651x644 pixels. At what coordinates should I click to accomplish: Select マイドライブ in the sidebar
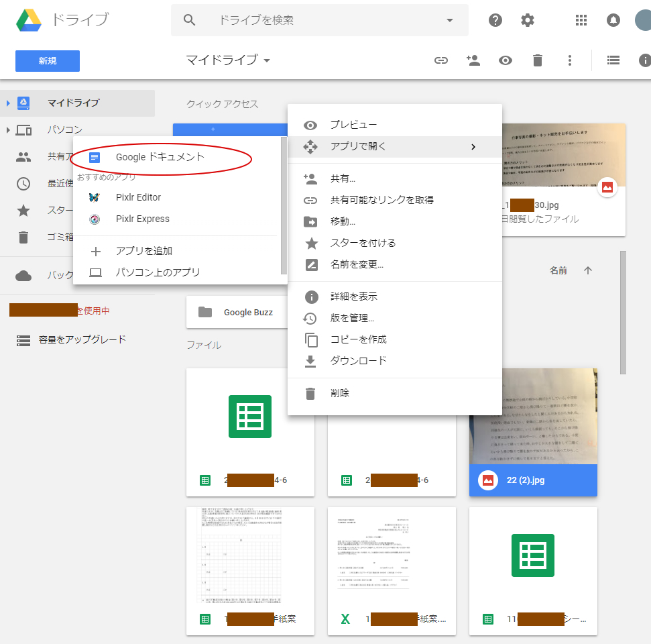[x=77, y=103]
